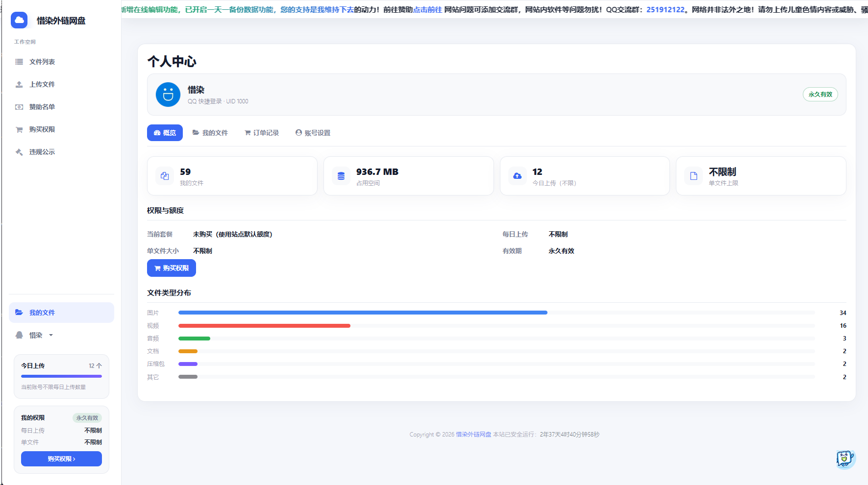Open the 惜染外链网盘 footer link

[473, 435]
